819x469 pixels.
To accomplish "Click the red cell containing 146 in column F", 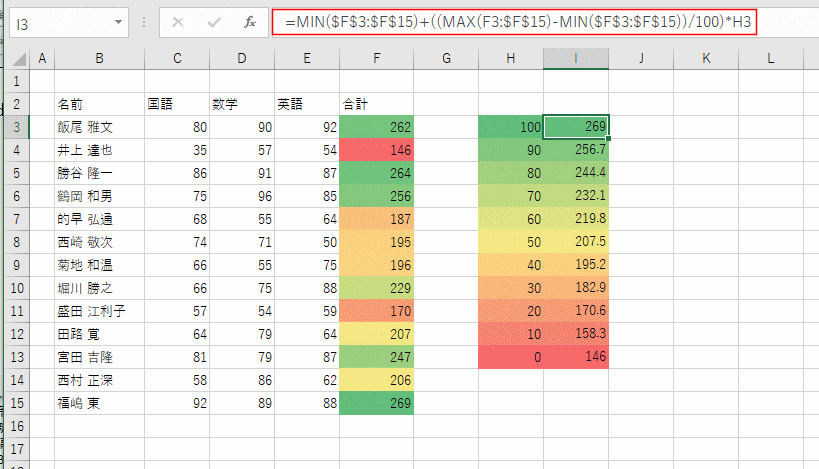I will point(377,150).
